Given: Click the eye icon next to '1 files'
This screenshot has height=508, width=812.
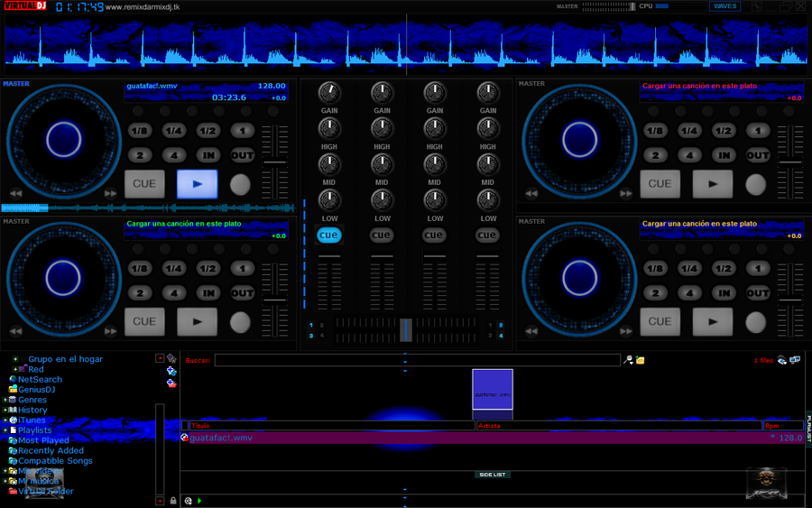Looking at the screenshot, I should pyautogui.click(x=781, y=360).
